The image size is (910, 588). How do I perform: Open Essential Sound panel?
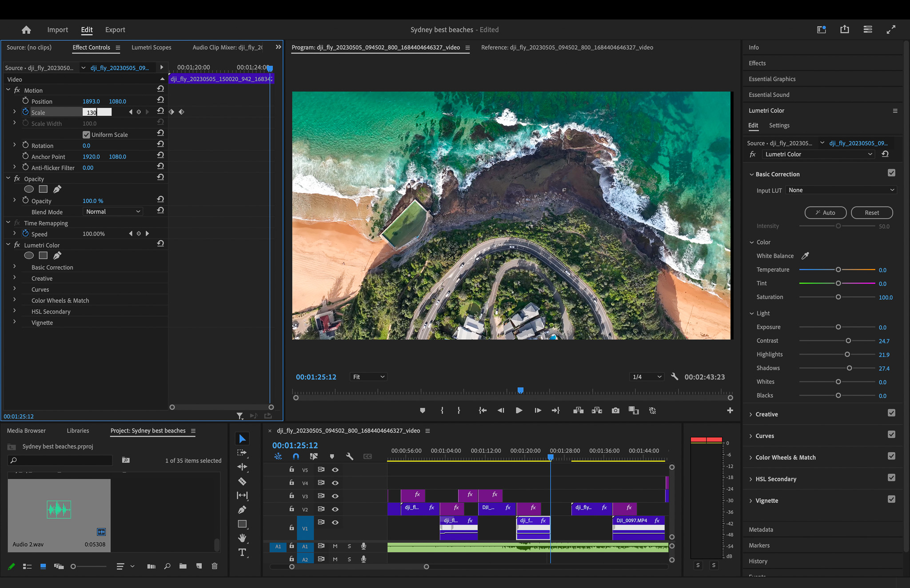[x=769, y=95]
